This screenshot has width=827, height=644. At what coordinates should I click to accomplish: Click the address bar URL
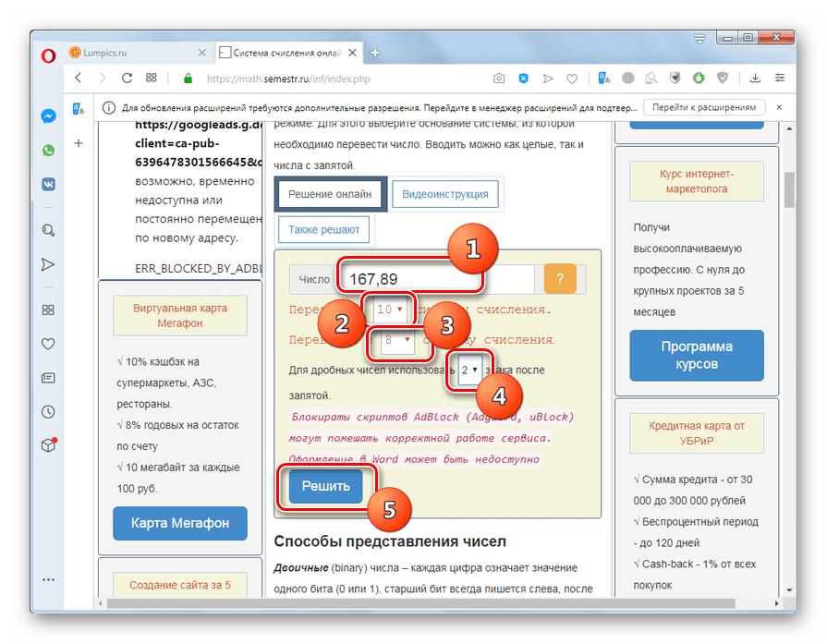288,79
